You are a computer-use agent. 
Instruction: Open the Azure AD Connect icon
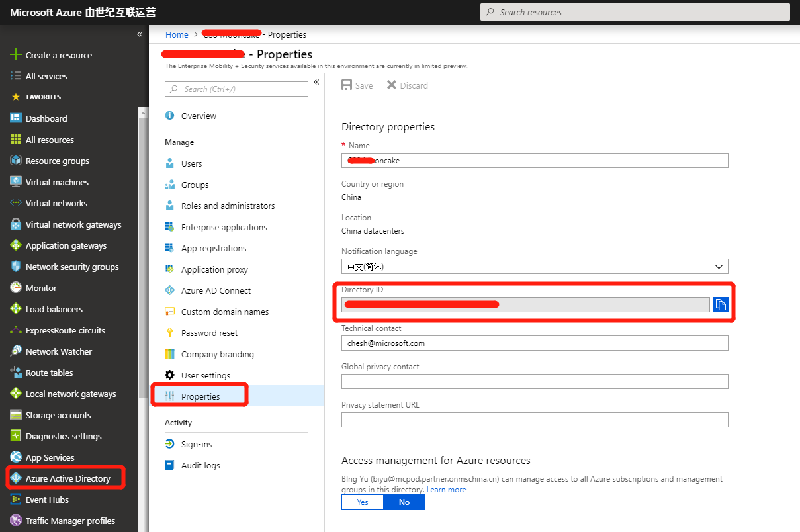click(x=169, y=290)
